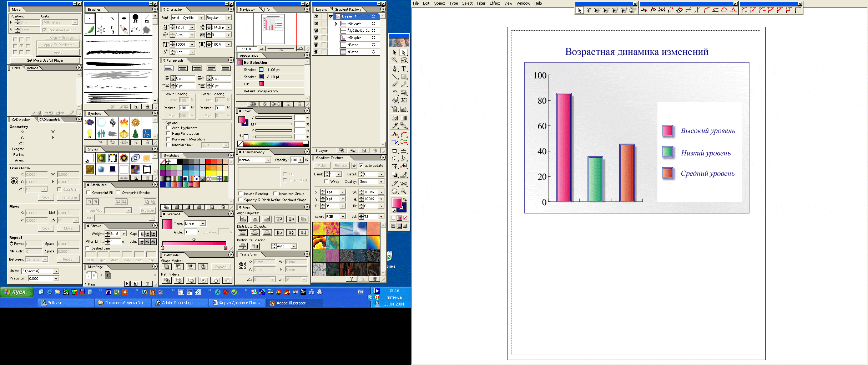Click the Miter Join icon in Stroke panel
This screenshot has width=868, height=365.
(142, 242)
